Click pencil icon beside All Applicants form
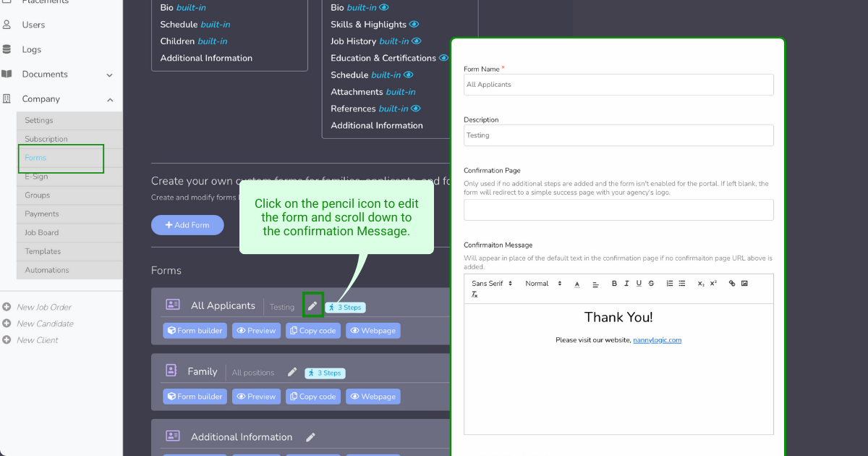Image resolution: width=868 pixels, height=456 pixels. click(312, 306)
